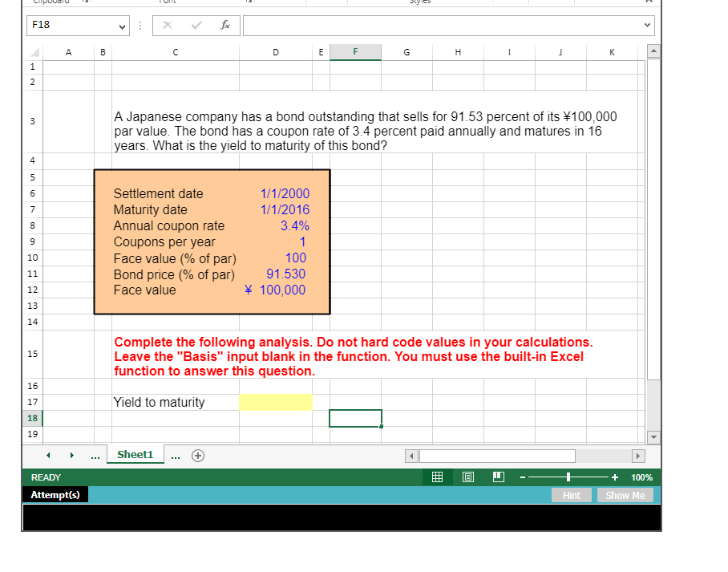Click the Attempt(s) label

(x=55, y=494)
